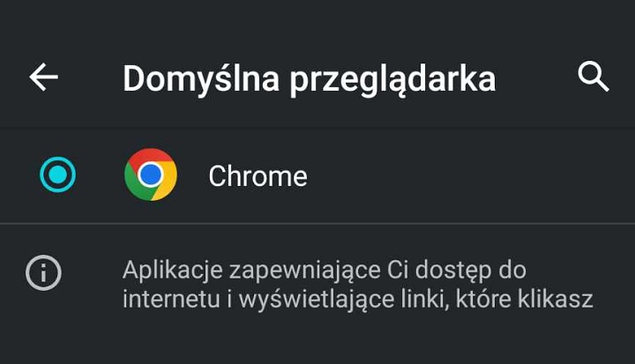Screen dimensions: 635x364
Task: Tap the Chrome entry text in the list
Action: point(258,176)
